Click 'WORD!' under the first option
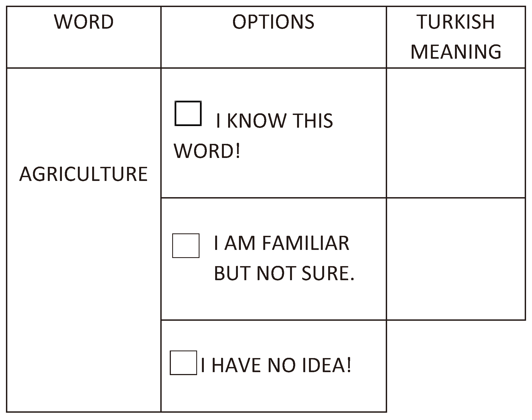The height and width of the screenshot is (420, 532). coord(207,151)
